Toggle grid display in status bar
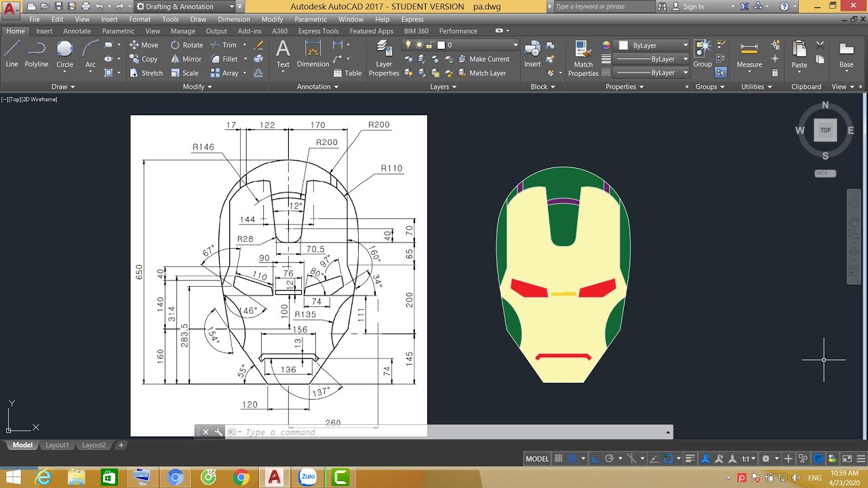Screen dimensions: 868x488 559,459
